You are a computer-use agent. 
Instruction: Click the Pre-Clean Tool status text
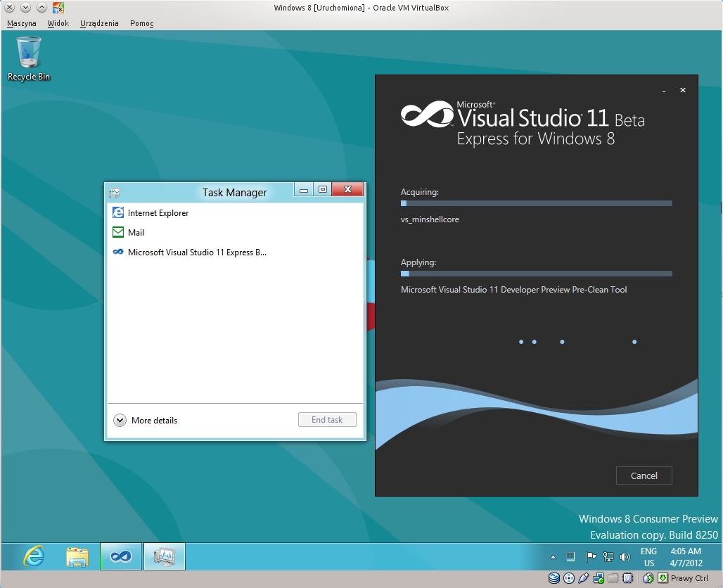coord(513,290)
